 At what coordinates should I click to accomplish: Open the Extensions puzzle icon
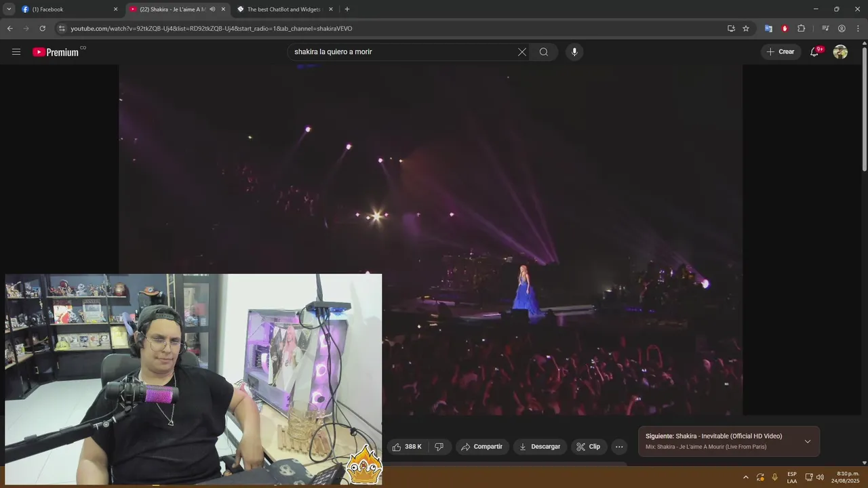click(x=801, y=28)
